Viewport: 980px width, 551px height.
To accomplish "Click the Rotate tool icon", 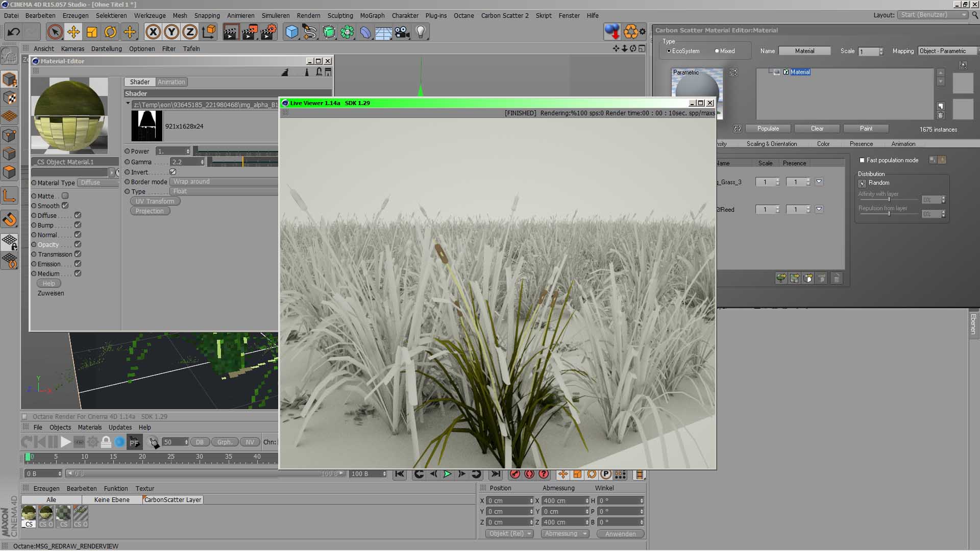I will point(110,32).
